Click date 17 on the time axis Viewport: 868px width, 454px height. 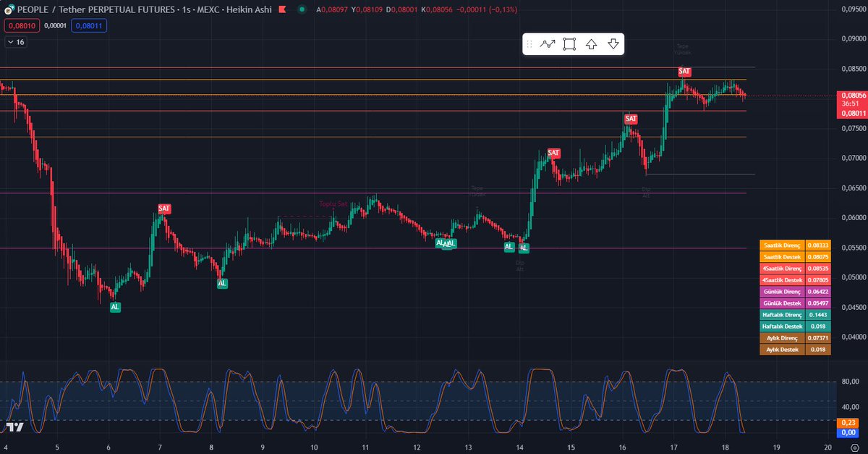tap(673, 448)
